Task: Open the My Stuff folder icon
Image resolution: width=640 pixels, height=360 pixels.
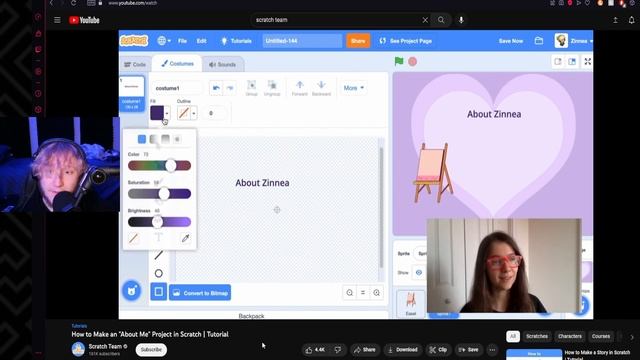Action: (539, 41)
